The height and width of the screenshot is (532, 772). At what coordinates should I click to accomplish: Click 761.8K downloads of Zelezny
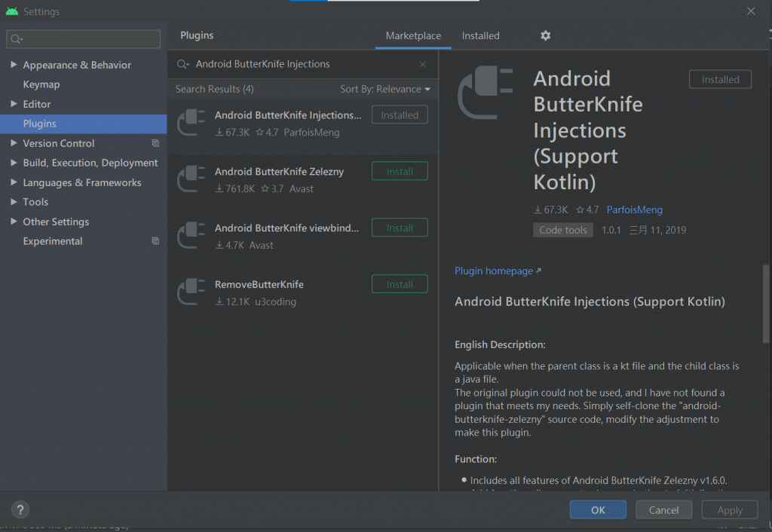pos(235,189)
